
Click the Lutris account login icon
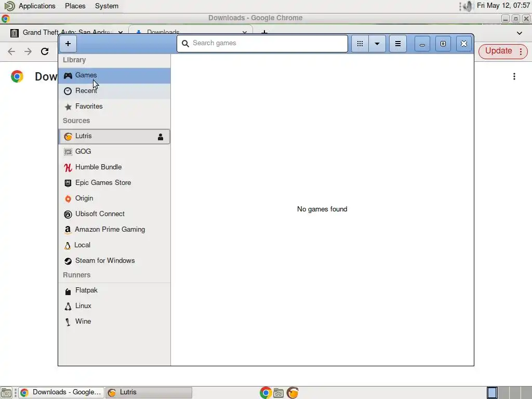tap(161, 137)
